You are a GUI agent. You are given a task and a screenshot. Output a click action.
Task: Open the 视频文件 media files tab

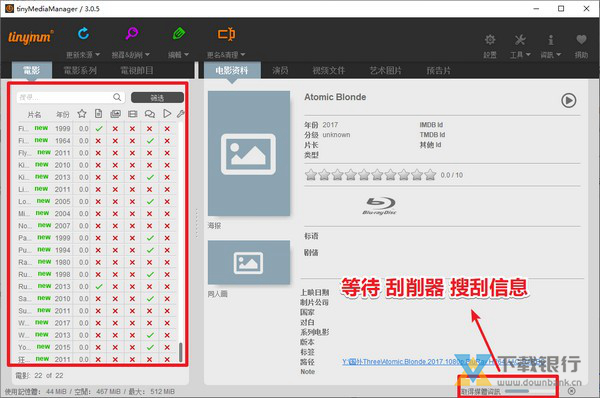point(329,70)
